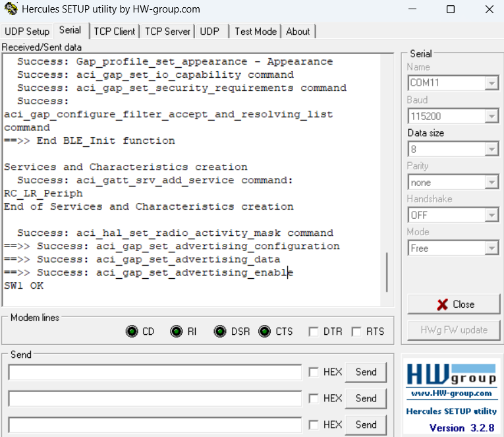
Task: Toggle the DTR checkbox
Action: 313,332
